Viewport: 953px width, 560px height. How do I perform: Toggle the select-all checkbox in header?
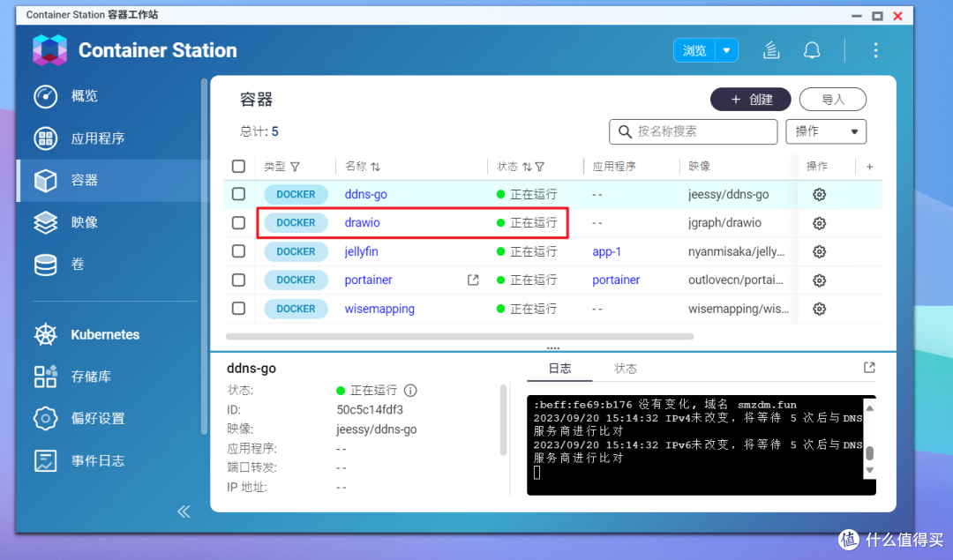pyautogui.click(x=238, y=167)
